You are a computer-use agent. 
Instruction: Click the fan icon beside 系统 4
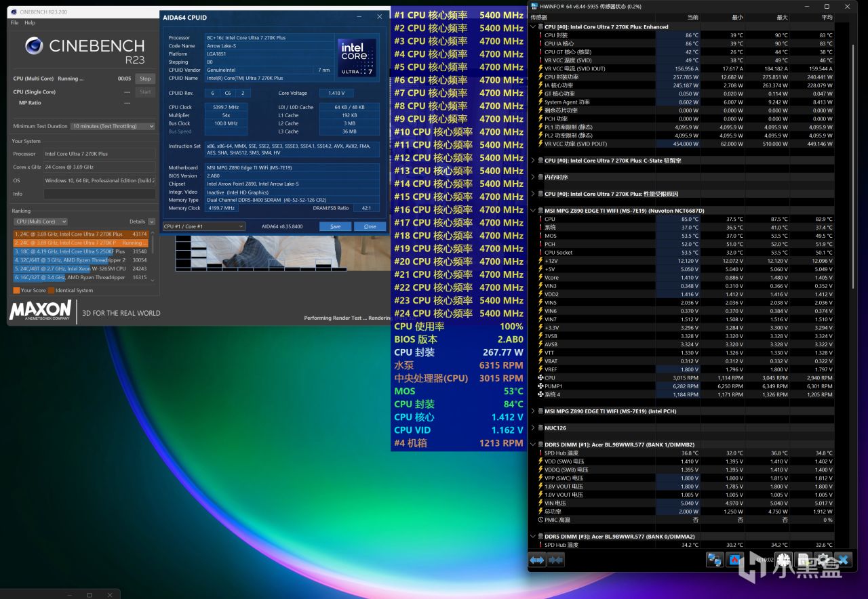tap(540, 394)
